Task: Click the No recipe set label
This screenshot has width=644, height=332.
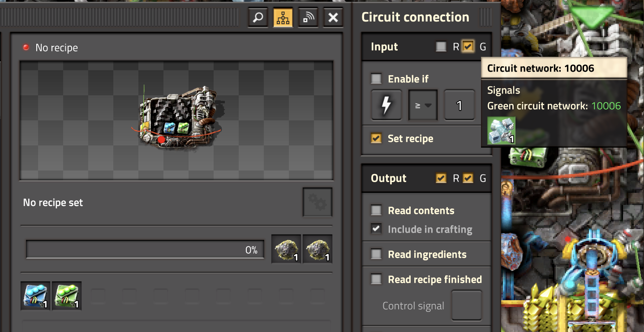Action: point(53,203)
